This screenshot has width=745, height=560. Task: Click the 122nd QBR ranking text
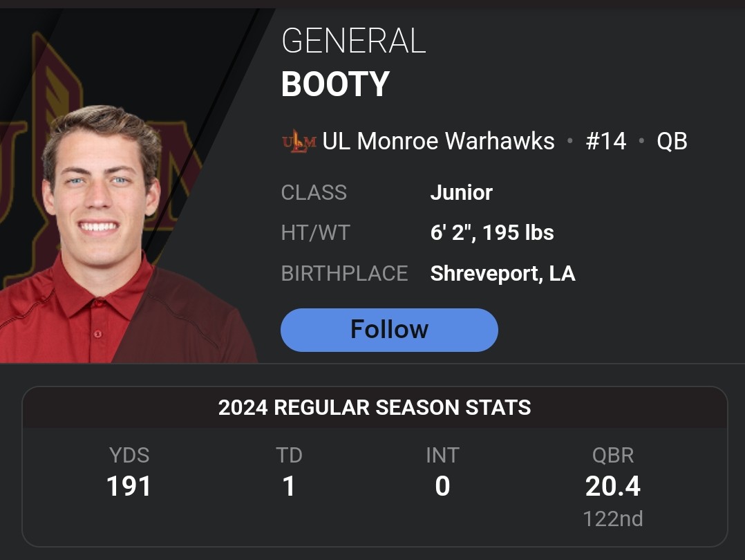[612, 519]
